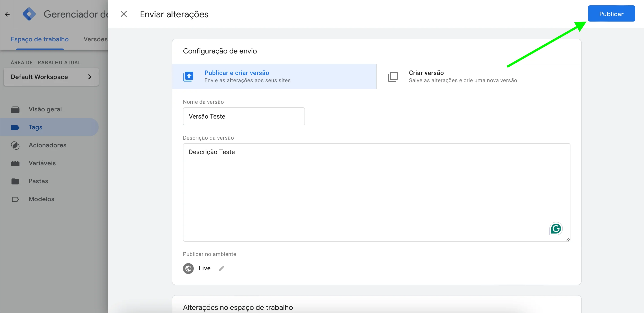Click the Visão geral briefcase icon

pos(15,109)
